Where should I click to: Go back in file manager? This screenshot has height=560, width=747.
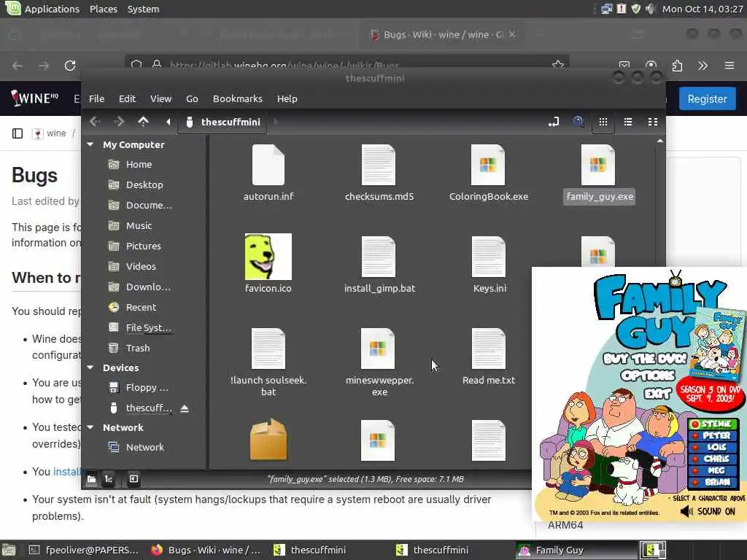coord(95,122)
